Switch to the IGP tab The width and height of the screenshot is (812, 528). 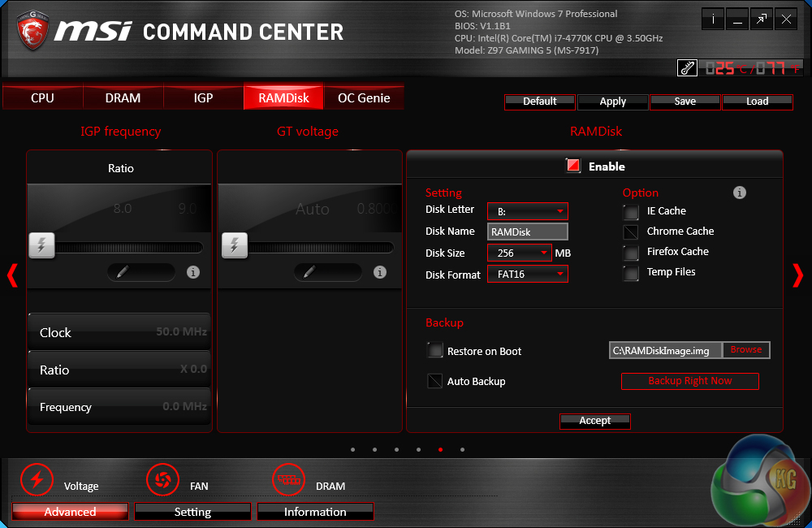(203, 97)
